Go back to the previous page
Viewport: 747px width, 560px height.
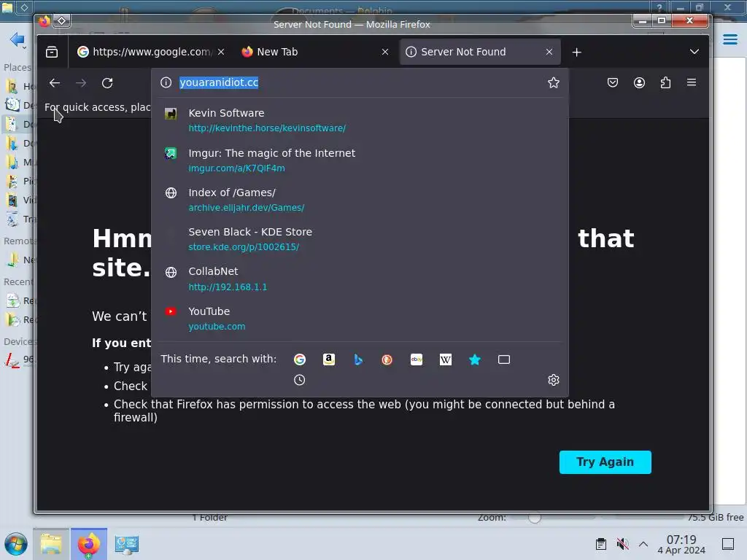pos(55,83)
